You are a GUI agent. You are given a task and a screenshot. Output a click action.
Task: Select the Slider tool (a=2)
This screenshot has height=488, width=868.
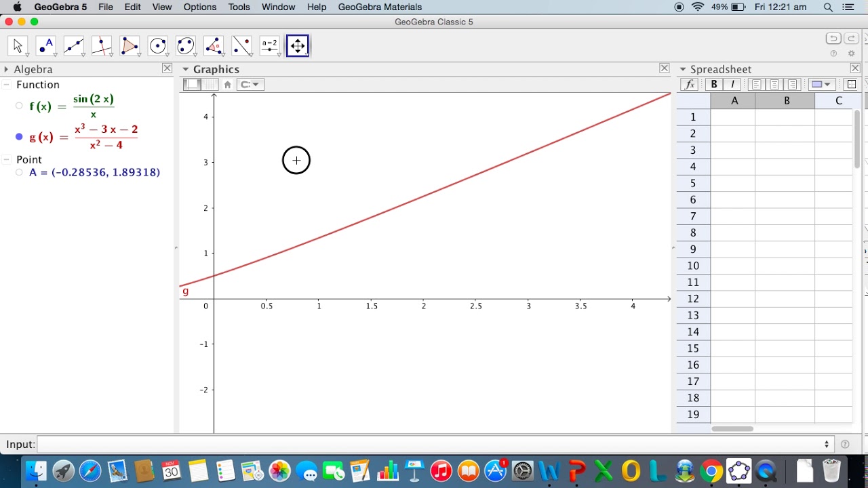coord(270,46)
